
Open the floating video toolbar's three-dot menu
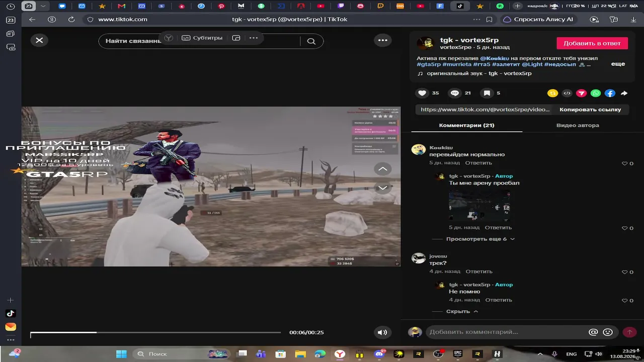[253, 38]
